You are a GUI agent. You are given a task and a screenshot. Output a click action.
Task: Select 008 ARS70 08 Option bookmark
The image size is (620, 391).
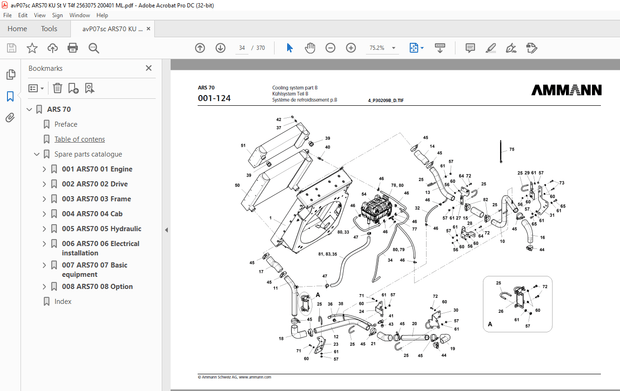pyautogui.click(x=97, y=287)
